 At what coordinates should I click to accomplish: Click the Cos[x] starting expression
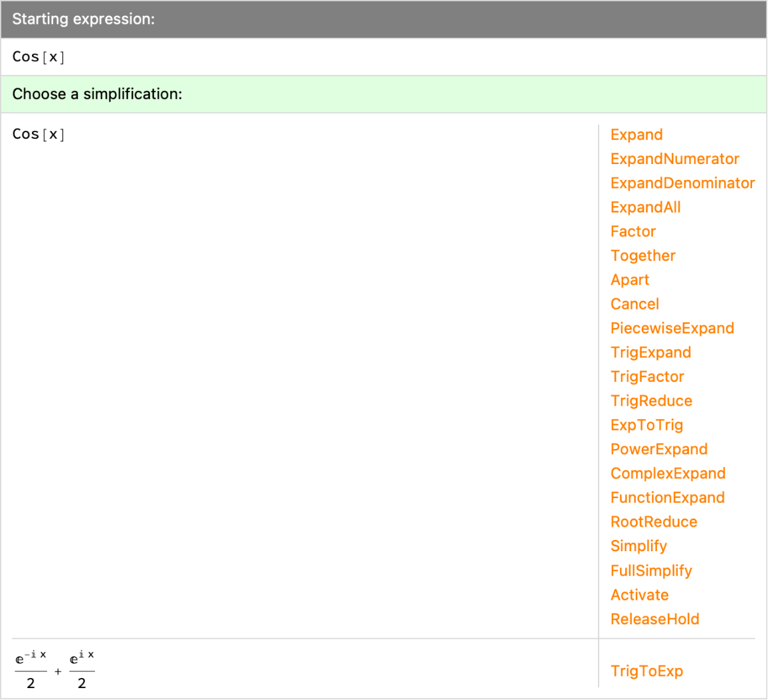pyautogui.click(x=39, y=57)
